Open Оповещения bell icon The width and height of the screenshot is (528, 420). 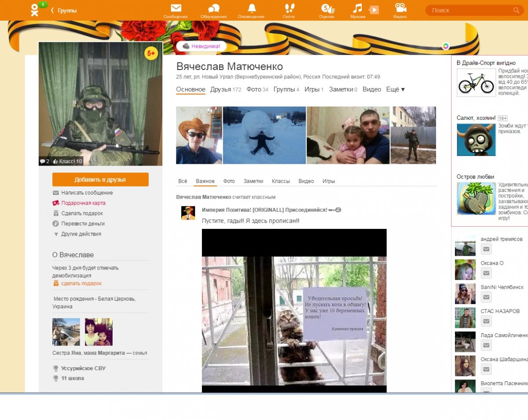pos(252,8)
